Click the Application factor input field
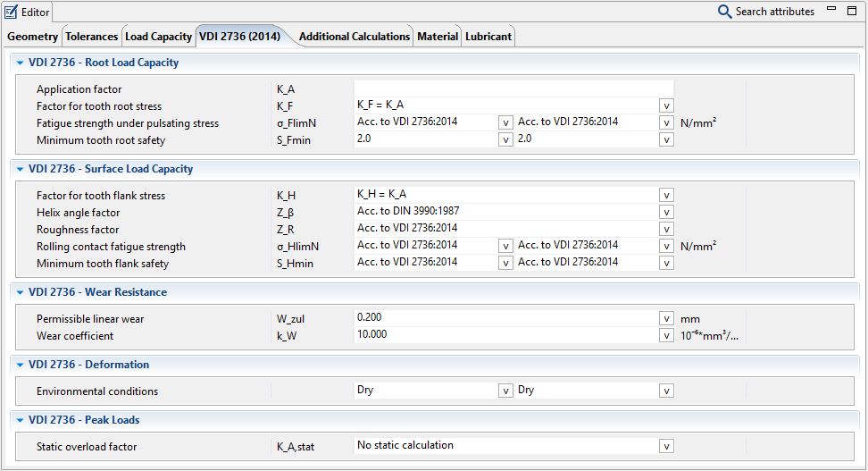 513,88
